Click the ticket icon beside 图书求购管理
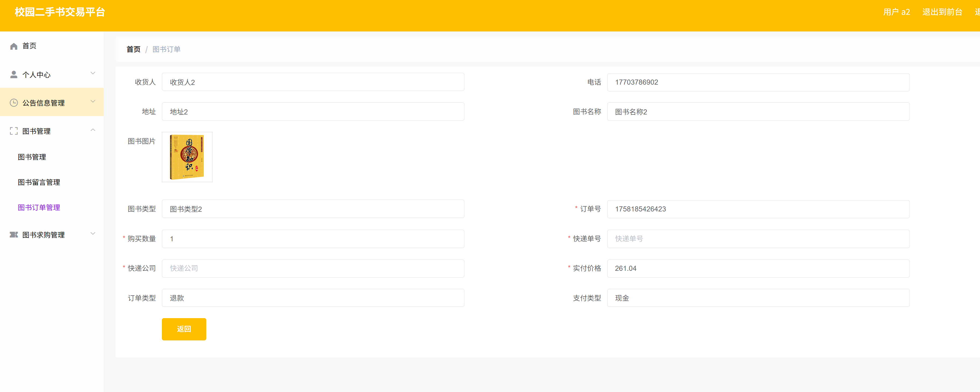The height and width of the screenshot is (392, 980). 14,235
